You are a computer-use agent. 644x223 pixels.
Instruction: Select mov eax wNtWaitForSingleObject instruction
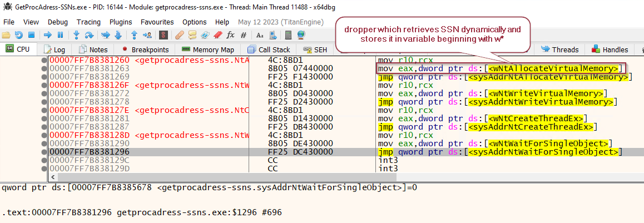tap(496, 143)
